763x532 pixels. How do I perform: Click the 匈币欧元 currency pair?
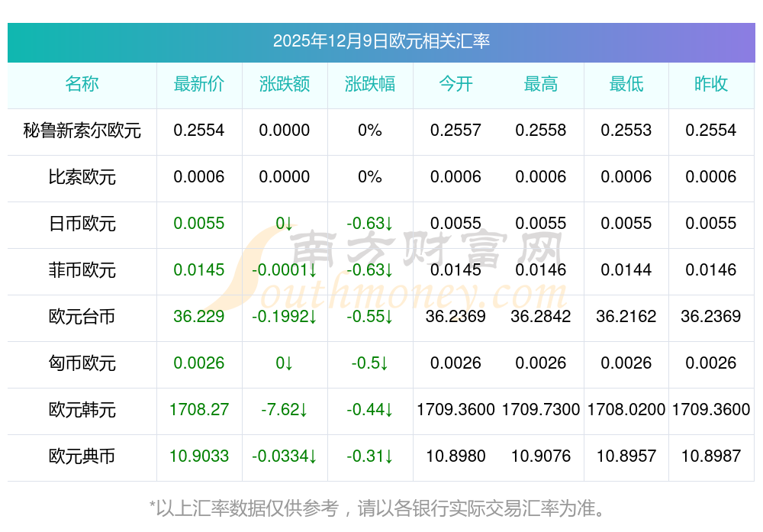pyautogui.click(x=82, y=363)
